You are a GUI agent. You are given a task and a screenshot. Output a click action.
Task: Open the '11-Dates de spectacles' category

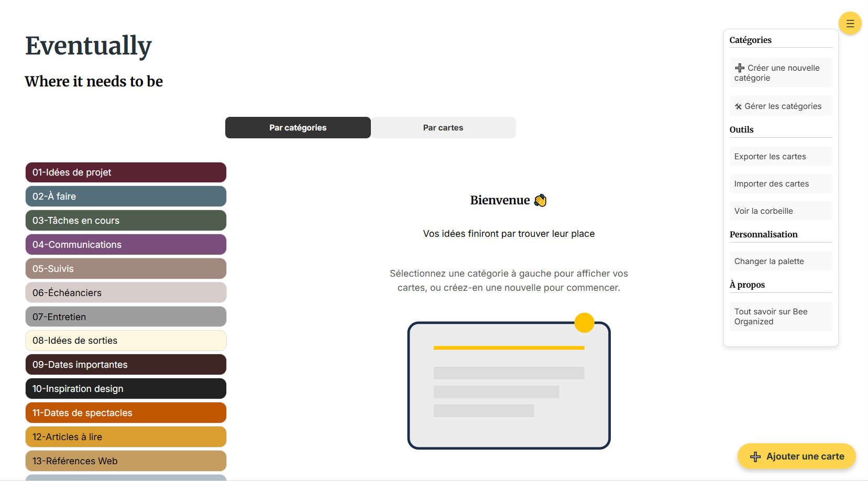[126, 413]
